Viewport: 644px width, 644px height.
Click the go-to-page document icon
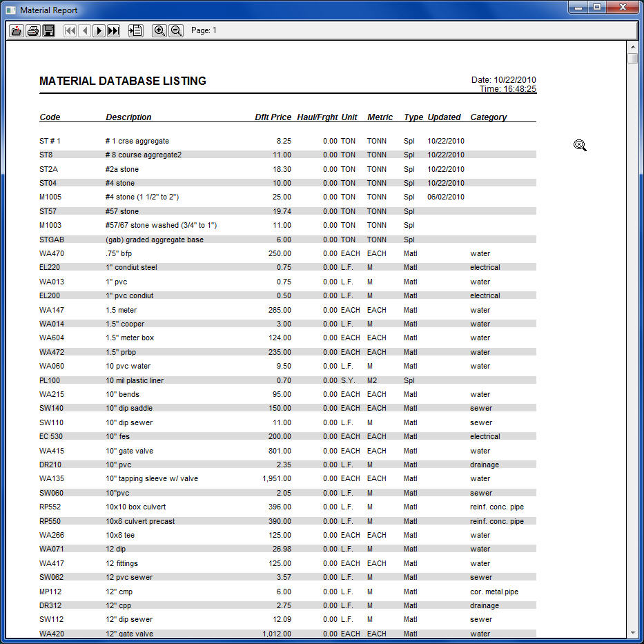[136, 31]
